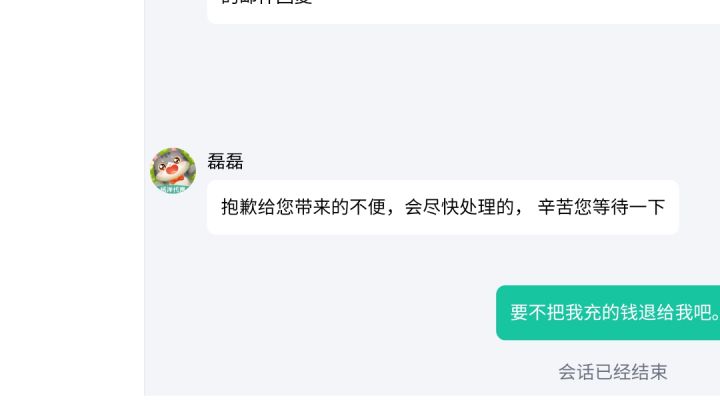Image resolution: width=720 pixels, height=404 pixels.
Task: Click the phrase 辛苦您等待一下
Action: pos(601,207)
